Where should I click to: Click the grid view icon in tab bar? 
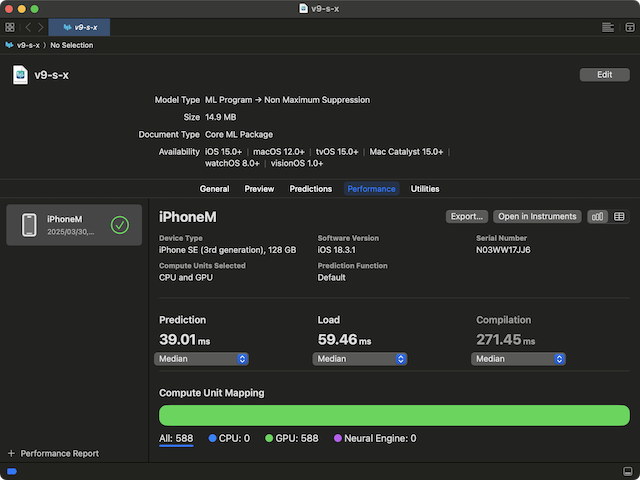(10, 27)
